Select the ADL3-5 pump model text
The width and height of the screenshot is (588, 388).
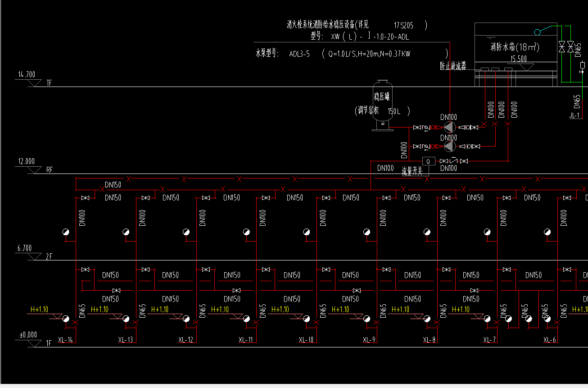[x=299, y=54]
